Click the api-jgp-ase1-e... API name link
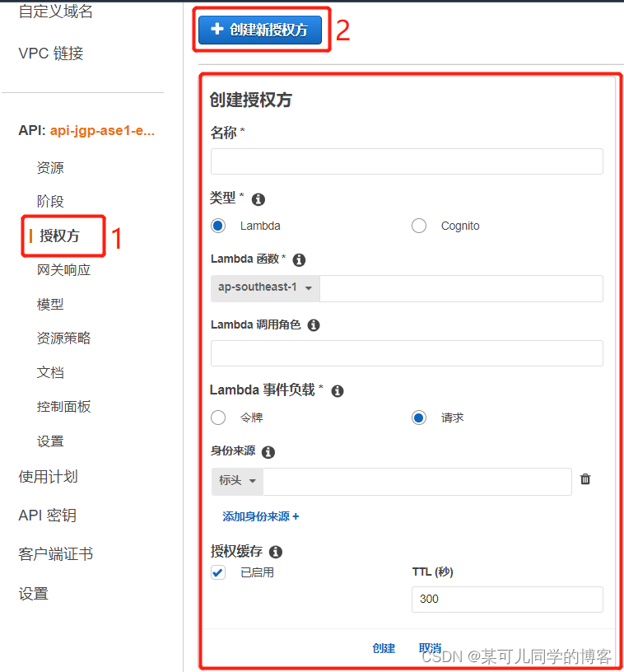The image size is (624, 672). pos(102,130)
